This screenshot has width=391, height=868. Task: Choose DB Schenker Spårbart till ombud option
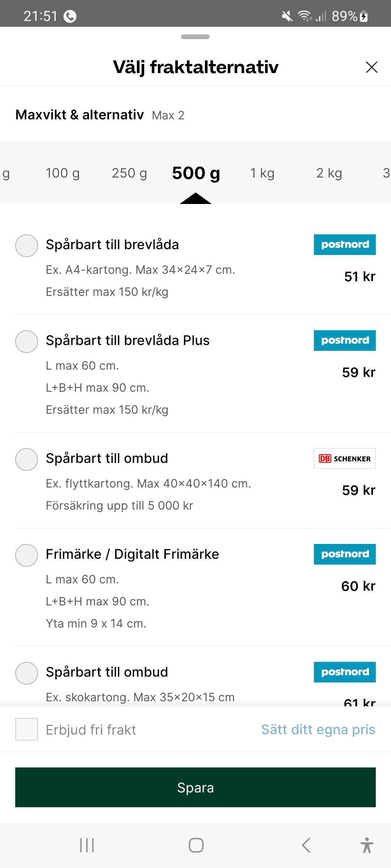click(x=26, y=460)
